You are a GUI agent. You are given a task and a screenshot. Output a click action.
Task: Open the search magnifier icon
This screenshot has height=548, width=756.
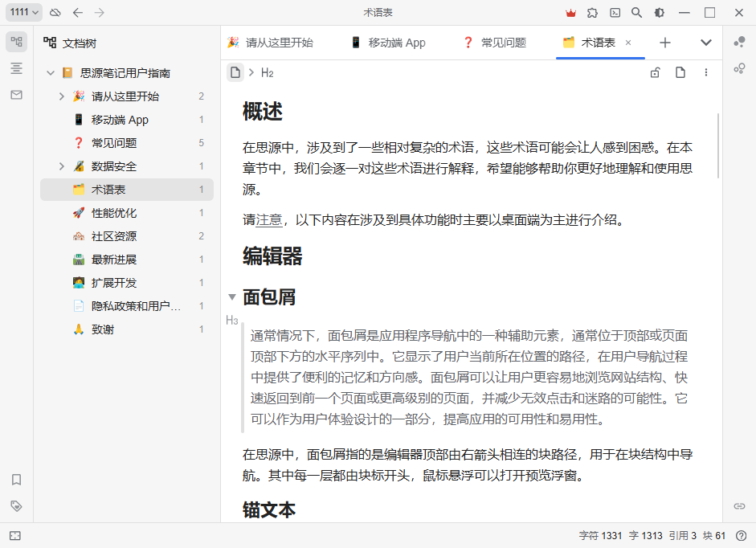(637, 13)
